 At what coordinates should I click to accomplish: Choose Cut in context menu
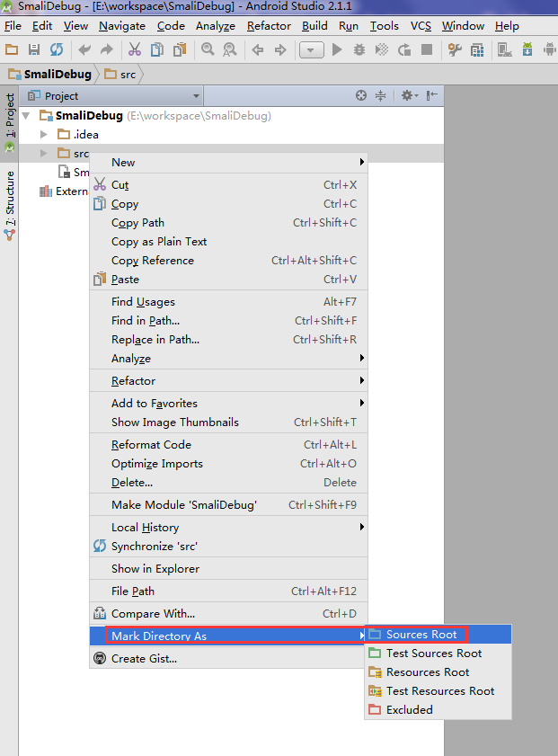[x=228, y=184]
